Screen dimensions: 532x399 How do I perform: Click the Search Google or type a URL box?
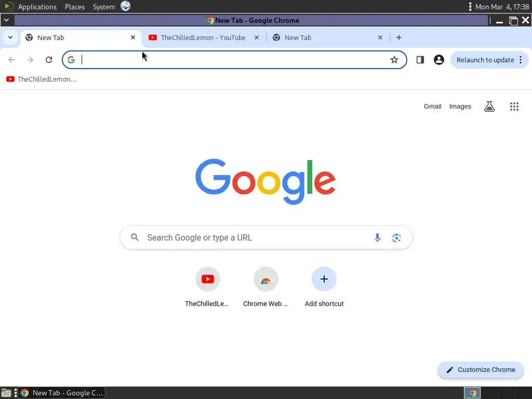267,237
